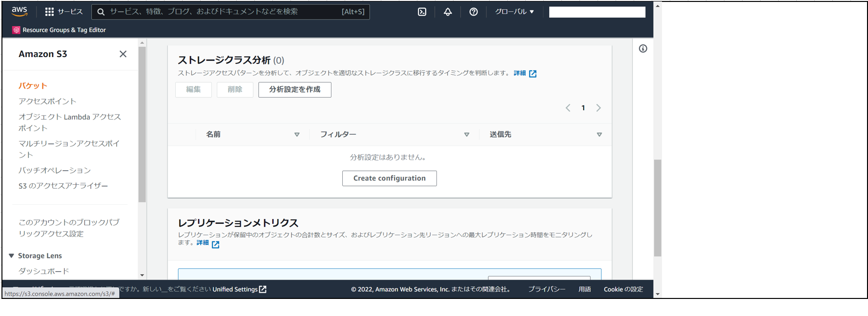Open S3 のアクセスアナライザー

[x=63, y=186]
